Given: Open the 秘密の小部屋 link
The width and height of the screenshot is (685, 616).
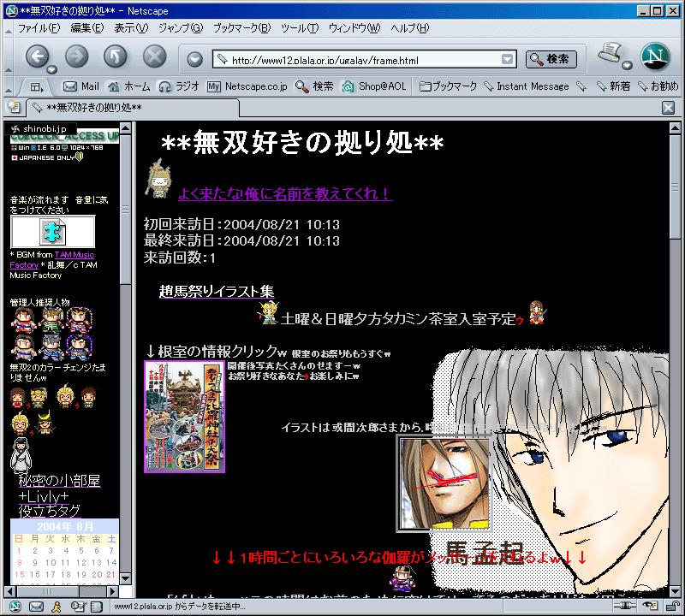Looking at the screenshot, I should pos(59,480).
